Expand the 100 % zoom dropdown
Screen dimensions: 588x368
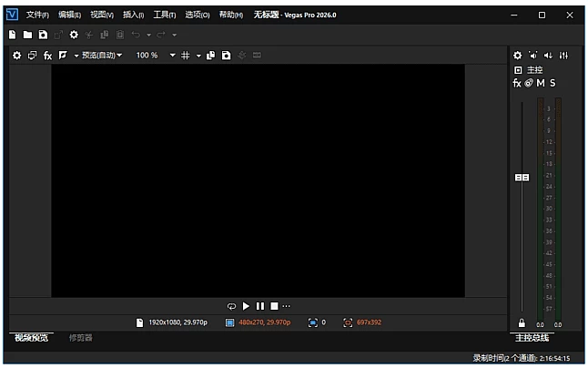tap(172, 56)
